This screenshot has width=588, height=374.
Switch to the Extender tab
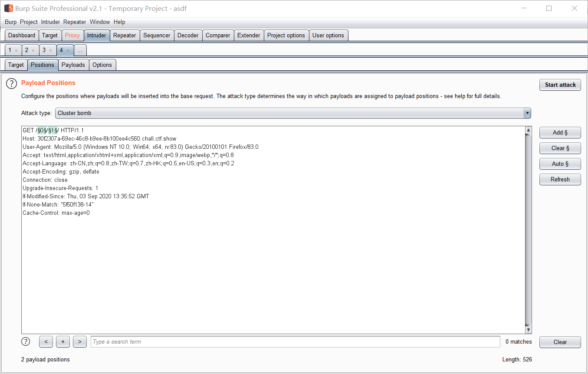click(x=249, y=36)
